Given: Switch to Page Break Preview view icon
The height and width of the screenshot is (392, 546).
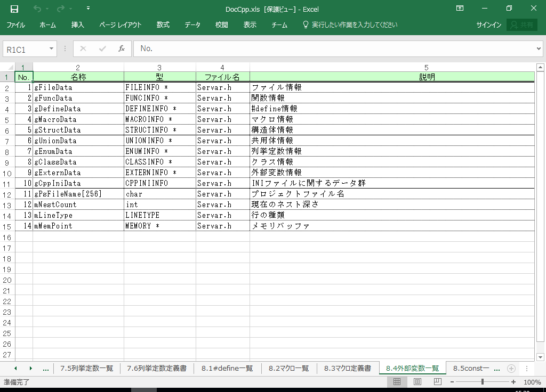Looking at the screenshot, I should click(437, 382).
